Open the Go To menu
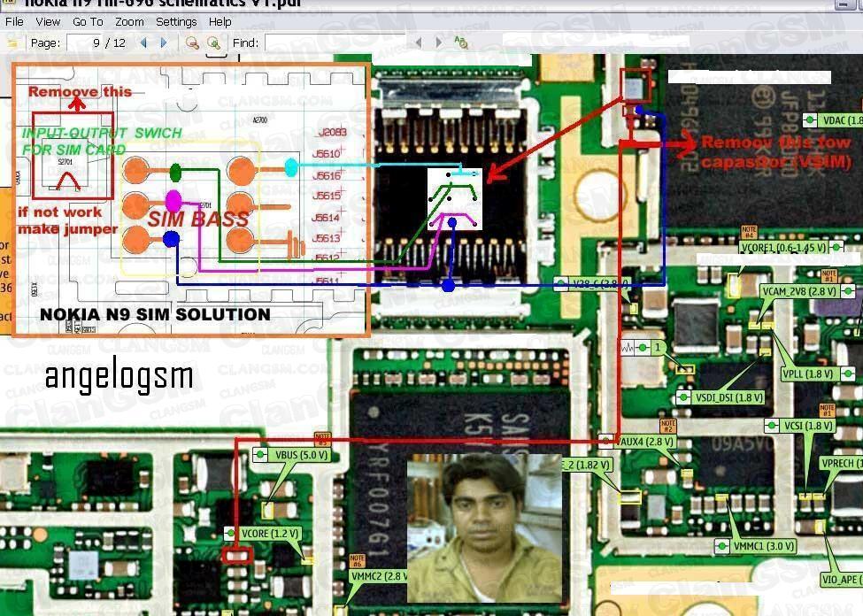 (x=89, y=22)
